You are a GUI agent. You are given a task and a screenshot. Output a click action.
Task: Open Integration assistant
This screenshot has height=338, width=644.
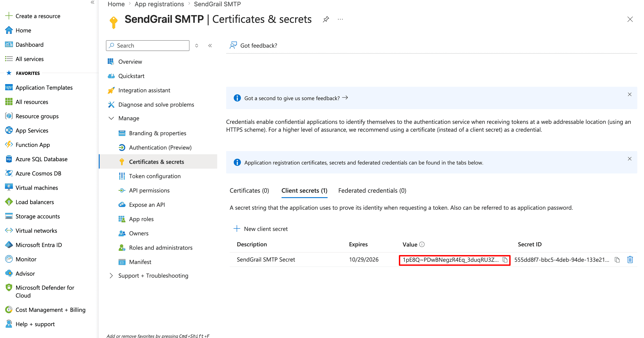click(144, 90)
